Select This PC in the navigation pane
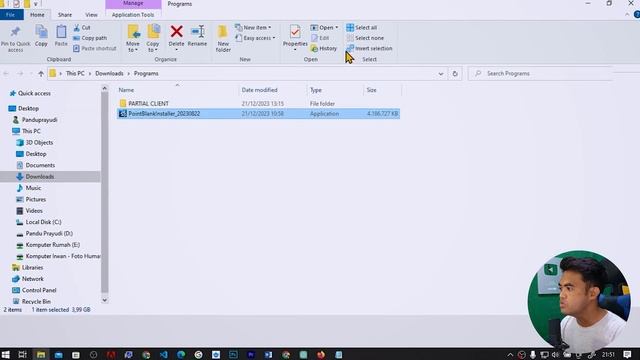Image resolution: width=640 pixels, height=360 pixels. [x=31, y=131]
